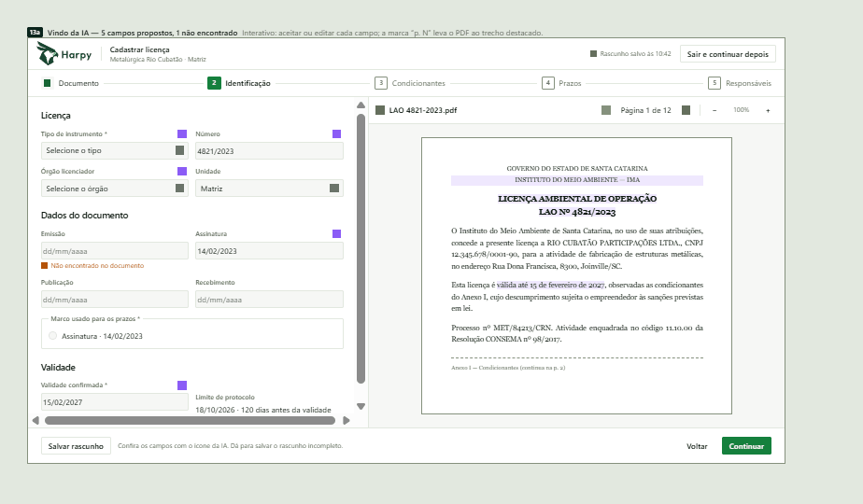Click the form's vertical scrollbar thumb
Viewport: 863px width, 504px height.
point(361,248)
